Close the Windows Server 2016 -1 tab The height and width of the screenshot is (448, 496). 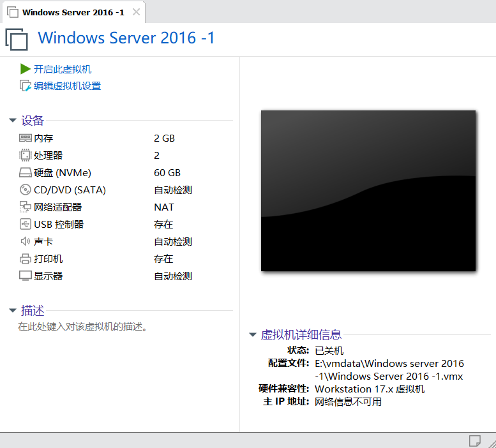pos(137,12)
